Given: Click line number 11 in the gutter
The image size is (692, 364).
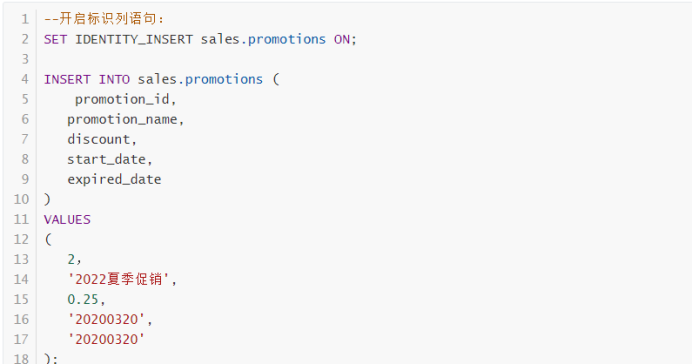Looking at the screenshot, I should [21, 219].
